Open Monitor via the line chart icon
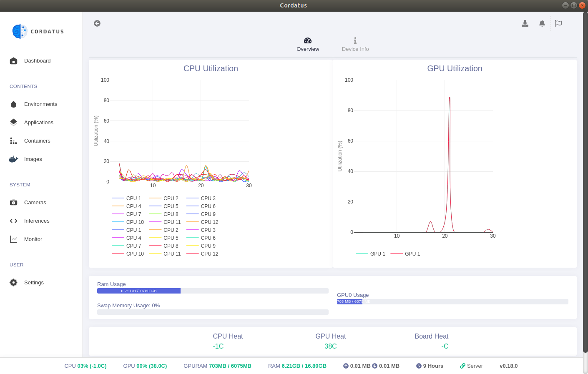 click(x=14, y=239)
